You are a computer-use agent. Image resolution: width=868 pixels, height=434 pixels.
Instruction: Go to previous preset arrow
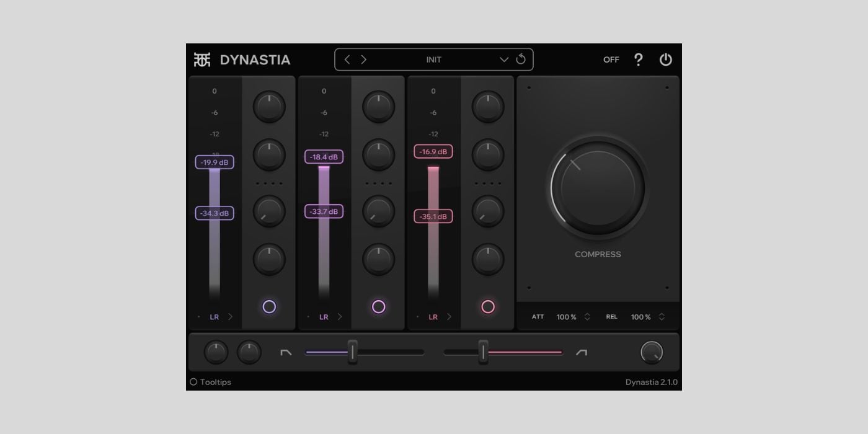(x=347, y=60)
